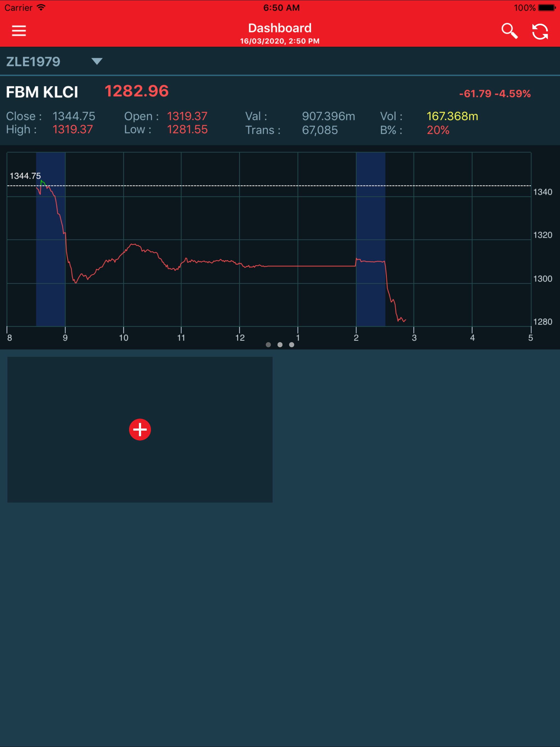This screenshot has width=560, height=747.
Task: Tap the 1280 axis label on chart
Action: point(542,322)
